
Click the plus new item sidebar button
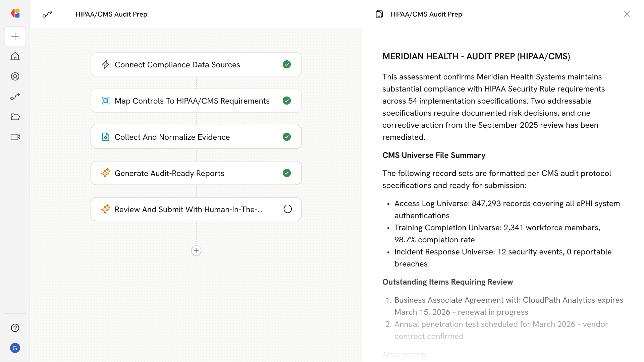coord(15,36)
